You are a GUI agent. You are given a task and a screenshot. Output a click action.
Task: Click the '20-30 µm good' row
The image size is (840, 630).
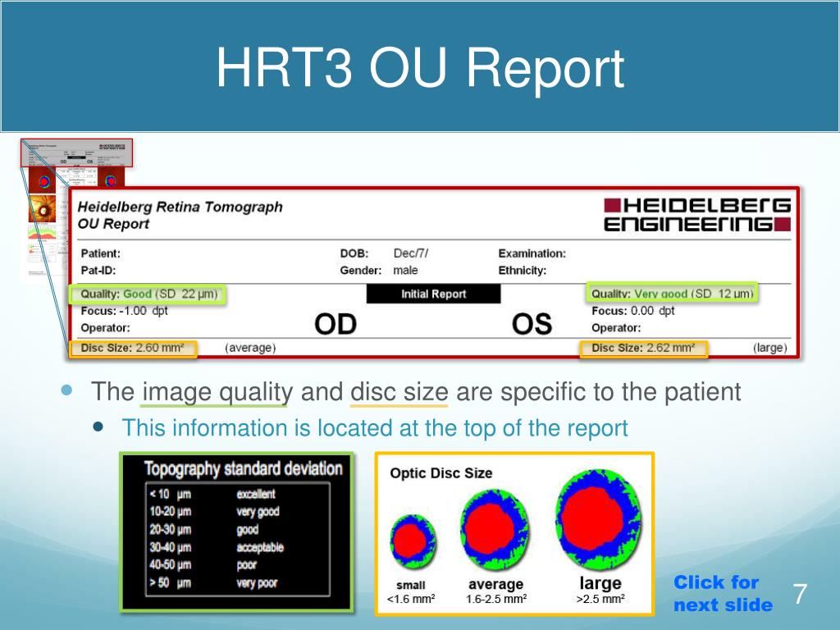coord(203,529)
